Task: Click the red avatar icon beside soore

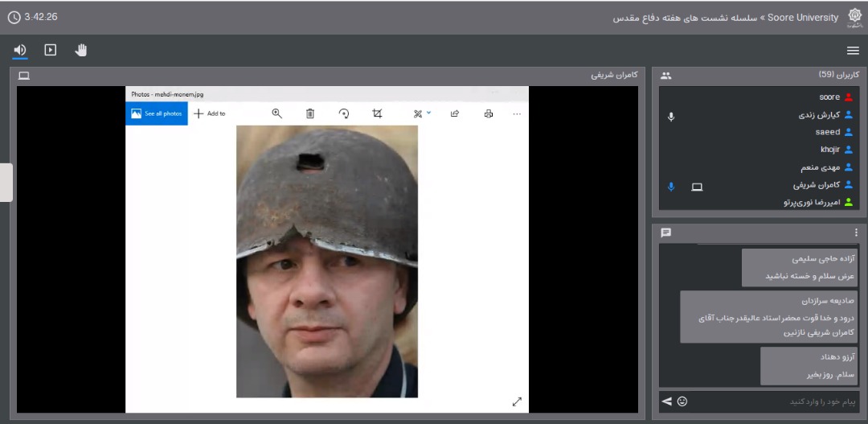Action: coord(849,97)
